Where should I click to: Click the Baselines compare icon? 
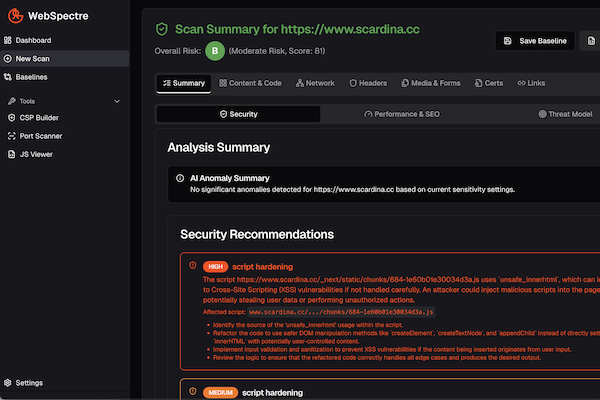8,77
